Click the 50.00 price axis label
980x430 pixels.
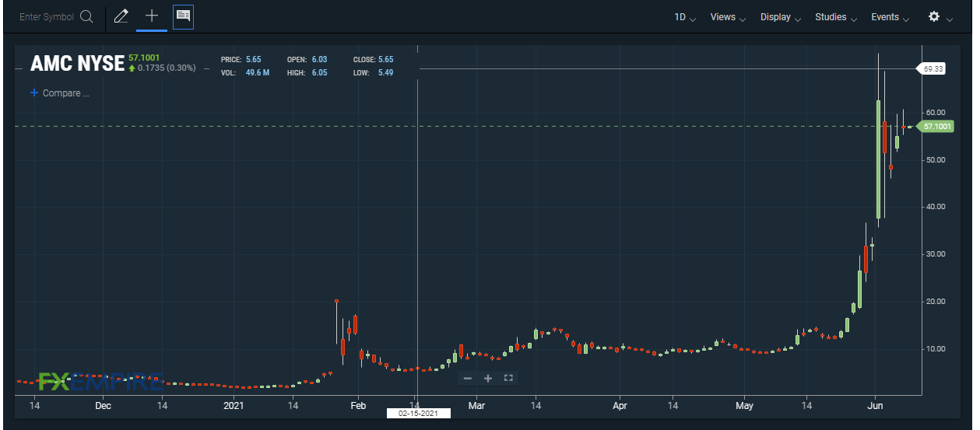click(935, 160)
